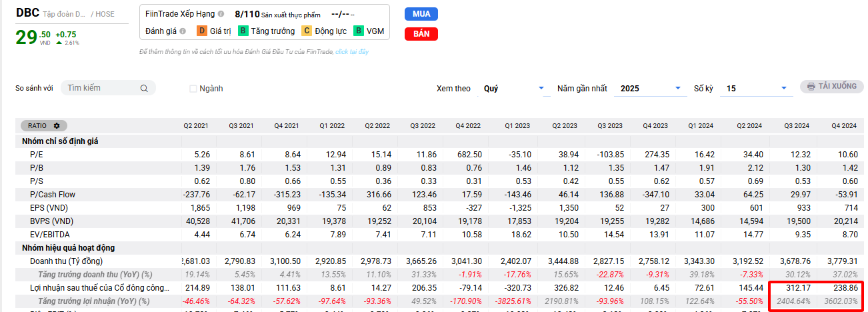Type in the Tìm kiếm search field
Image resolution: width=868 pixels, height=312 pixels.
[100, 88]
